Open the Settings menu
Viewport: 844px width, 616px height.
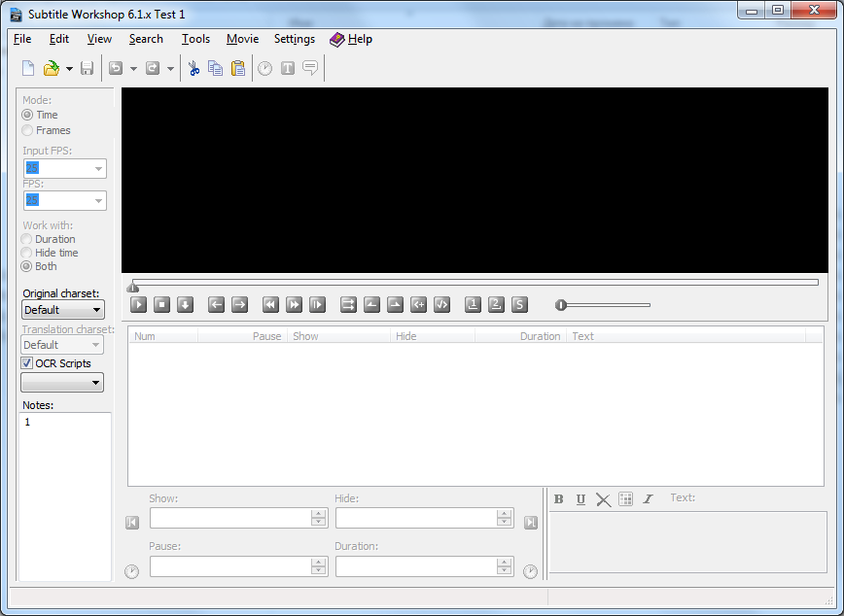point(295,39)
